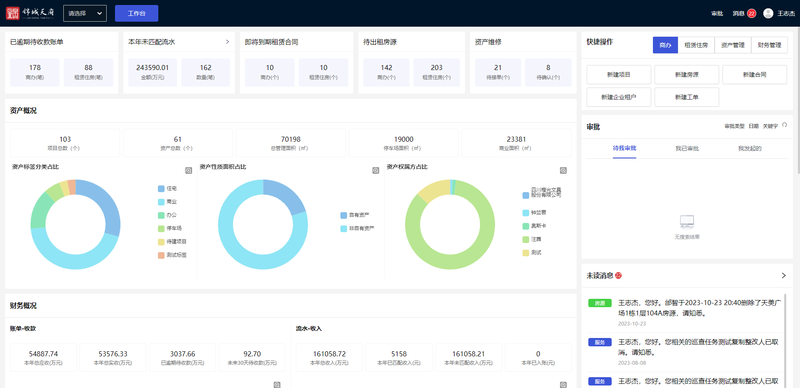Toggle the 住宅 legend item
800x388 pixels.
(x=168, y=188)
